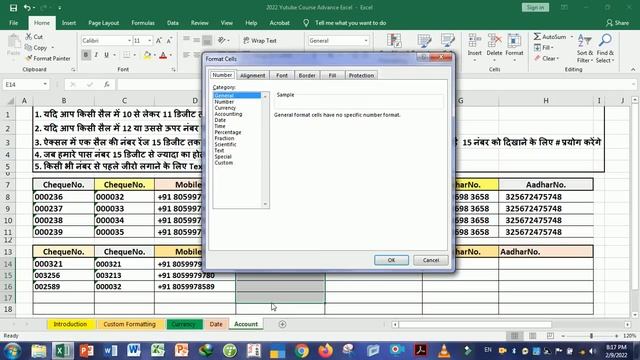This screenshot has height=360, width=640.
Task: Click the Copy icon in Clipboard group
Action: [x=29, y=48]
